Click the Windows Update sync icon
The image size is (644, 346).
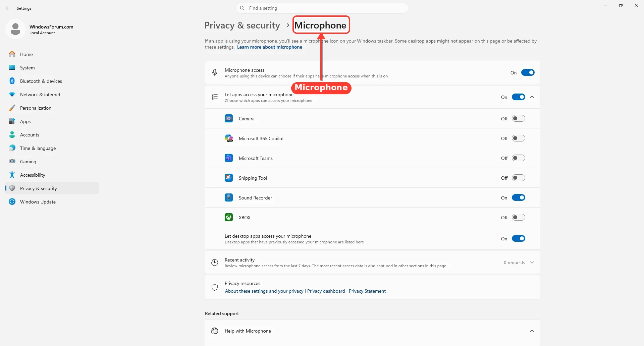pyautogui.click(x=12, y=201)
